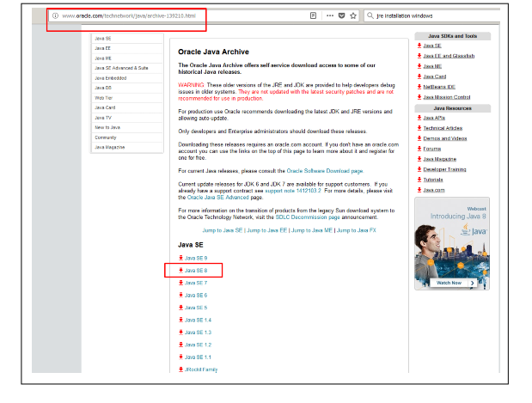Open Java Magazine under Java Resources

coord(440,159)
